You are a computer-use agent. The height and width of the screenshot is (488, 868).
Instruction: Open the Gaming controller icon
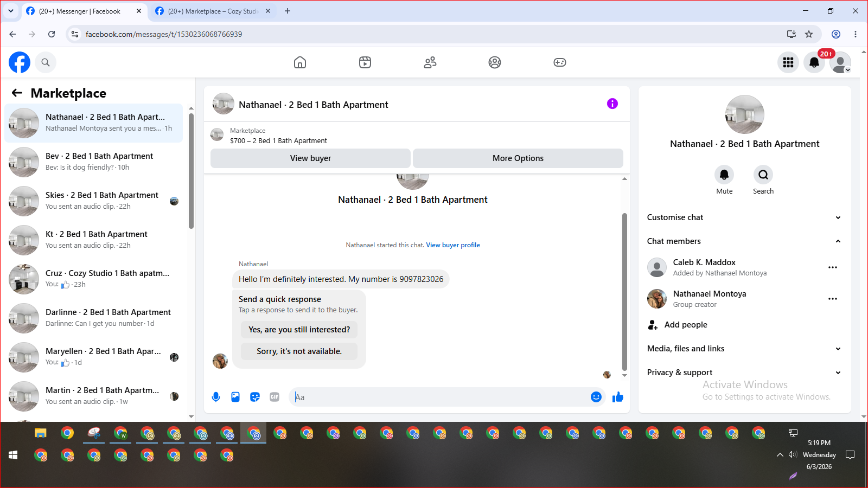pos(560,62)
